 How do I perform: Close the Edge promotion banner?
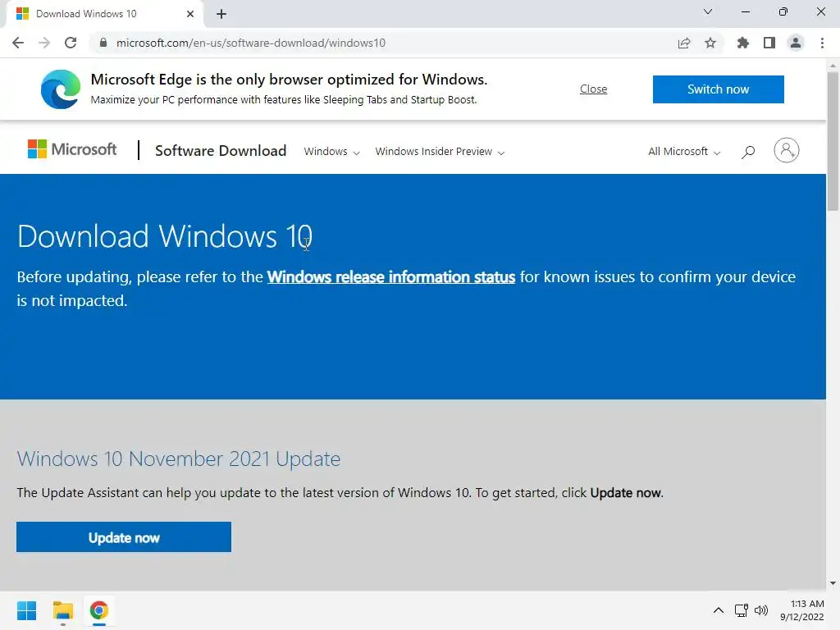coord(594,89)
